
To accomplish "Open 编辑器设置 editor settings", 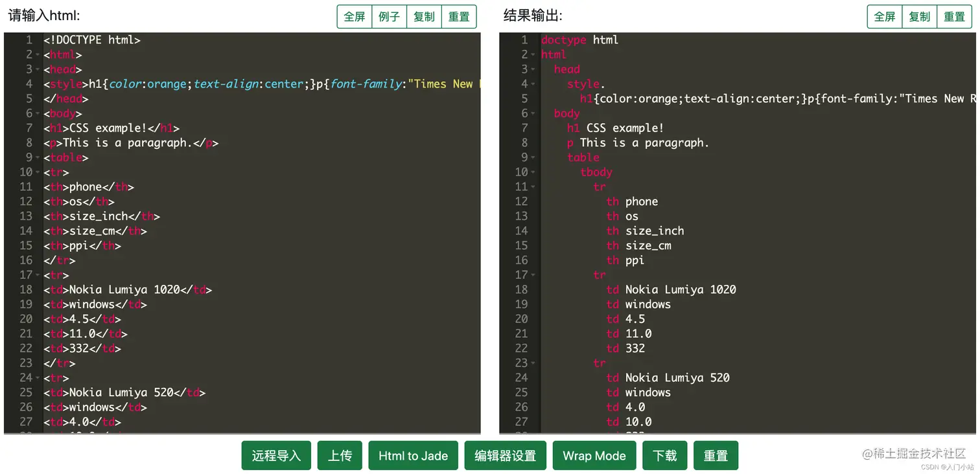I will pyautogui.click(x=506, y=456).
